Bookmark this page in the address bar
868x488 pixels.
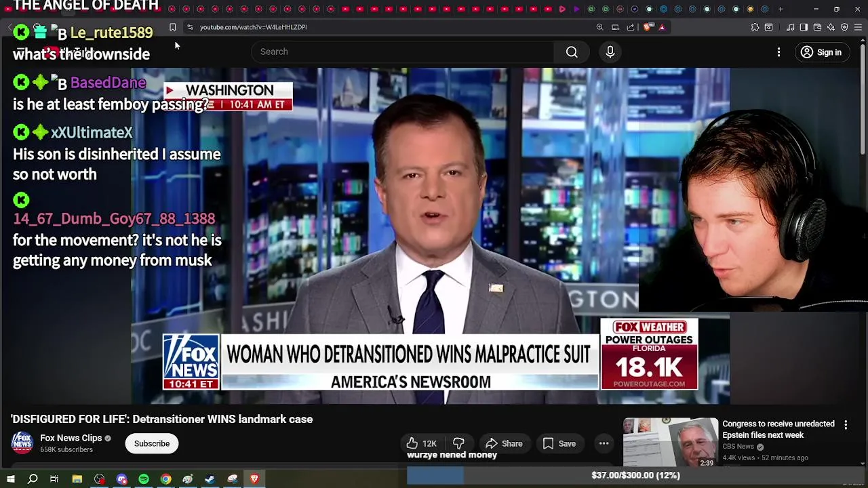[x=172, y=27]
